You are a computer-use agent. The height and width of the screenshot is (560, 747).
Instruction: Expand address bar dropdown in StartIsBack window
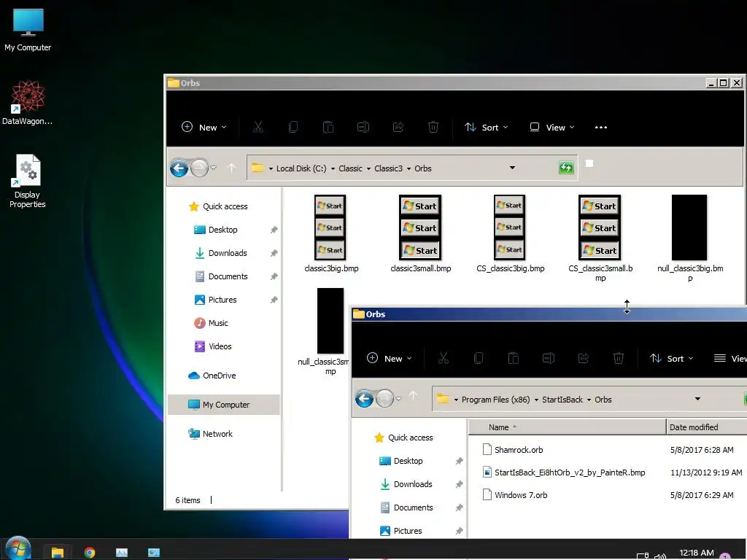coord(697,399)
